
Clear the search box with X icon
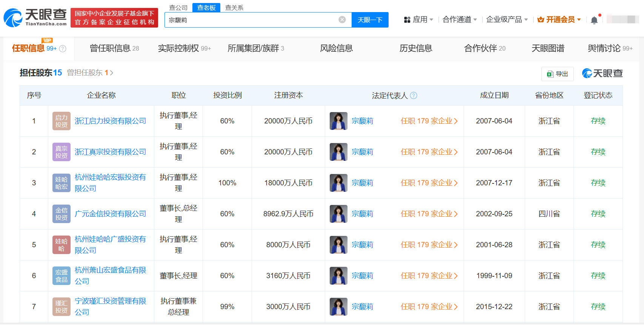click(x=342, y=20)
